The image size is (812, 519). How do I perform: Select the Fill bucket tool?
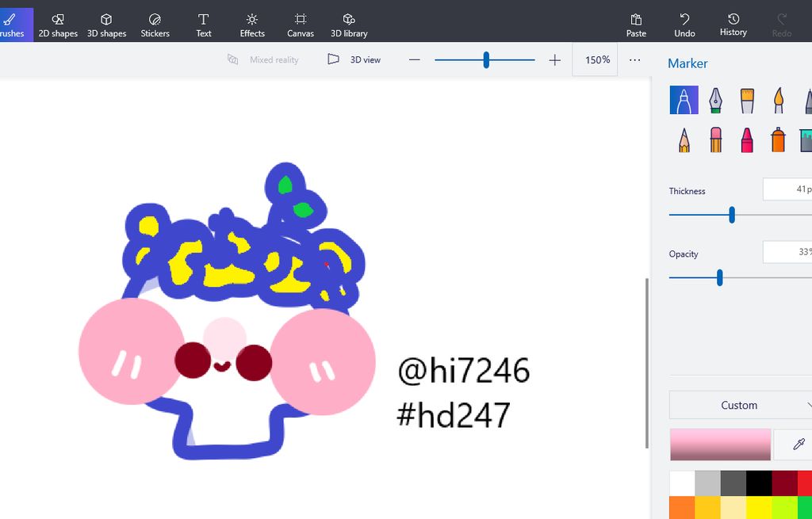(806, 139)
